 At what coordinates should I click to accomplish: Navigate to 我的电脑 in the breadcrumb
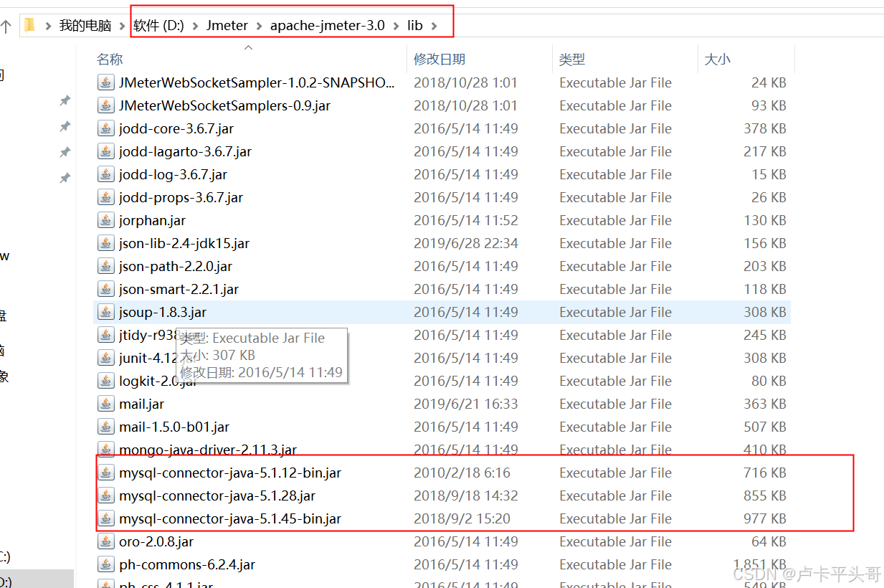click(x=85, y=26)
